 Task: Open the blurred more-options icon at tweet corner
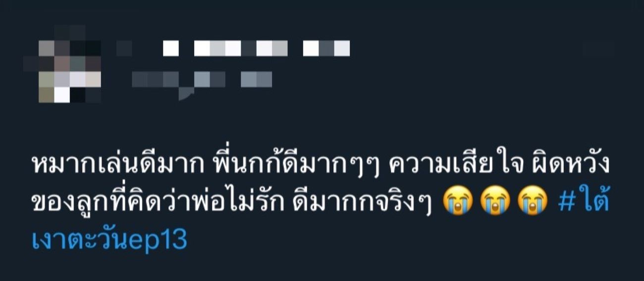click(x=598, y=48)
